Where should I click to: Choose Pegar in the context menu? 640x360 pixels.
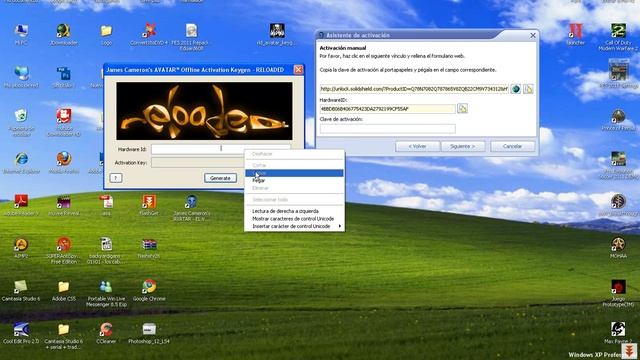tap(294, 180)
